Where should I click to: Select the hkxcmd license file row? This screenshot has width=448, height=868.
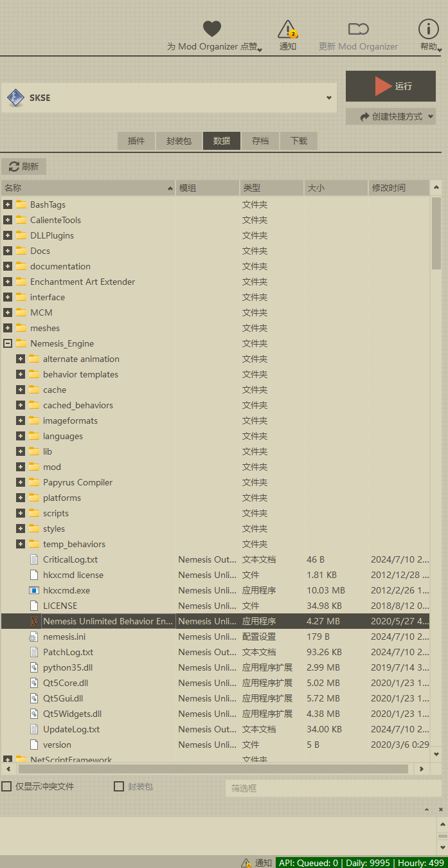(215, 575)
